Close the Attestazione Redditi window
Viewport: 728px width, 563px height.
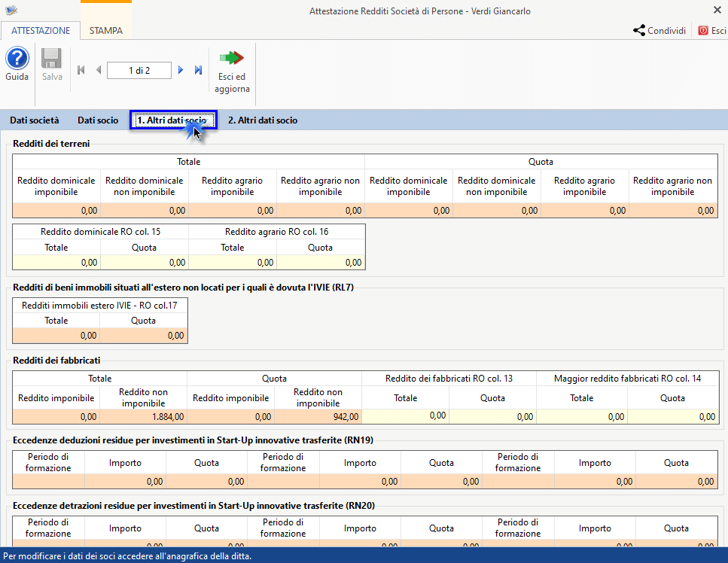[717, 10]
